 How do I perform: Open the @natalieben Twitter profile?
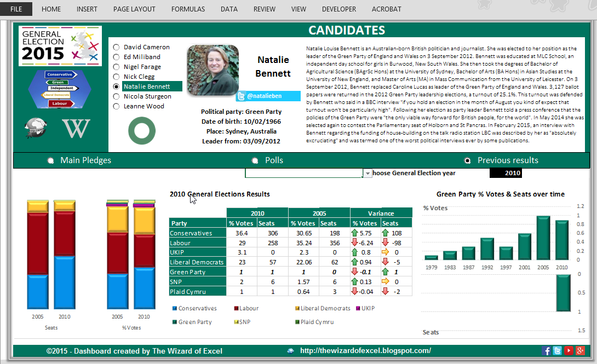(268, 95)
